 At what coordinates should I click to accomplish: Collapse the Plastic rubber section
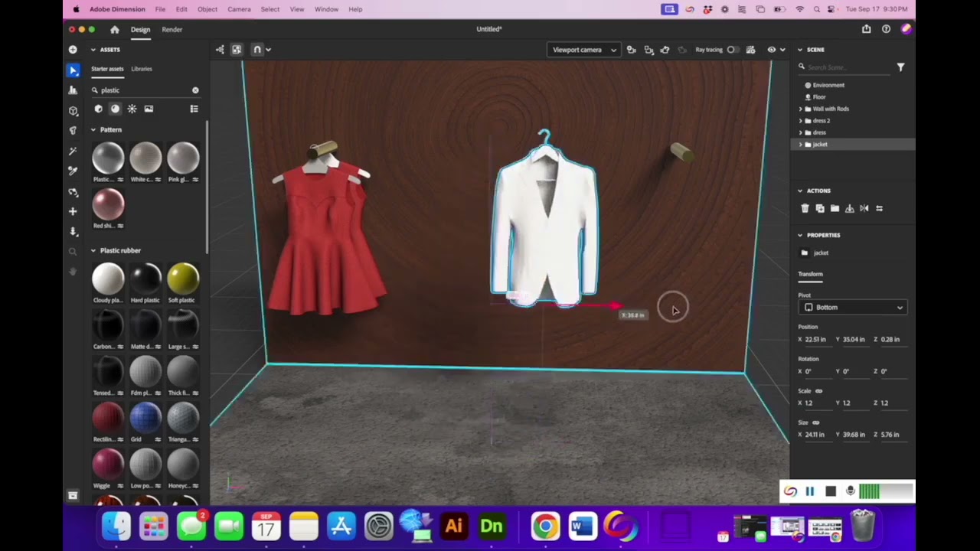click(93, 251)
